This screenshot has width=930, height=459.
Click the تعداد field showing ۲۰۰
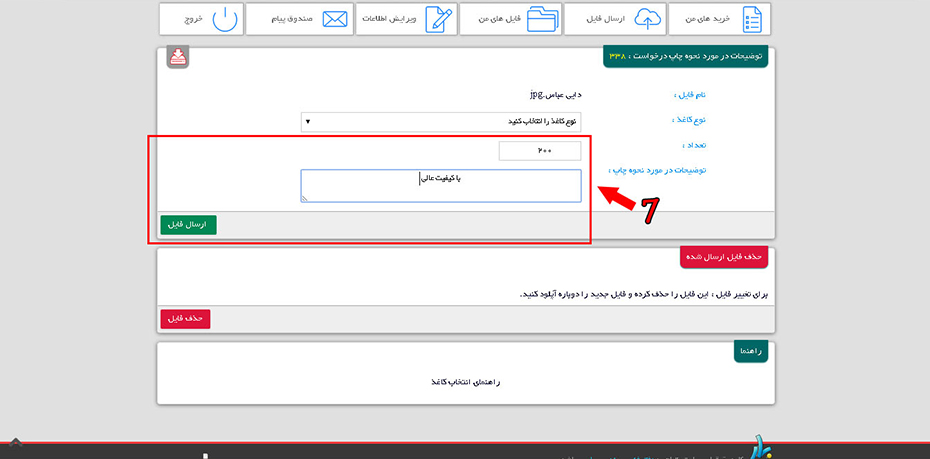(x=540, y=150)
